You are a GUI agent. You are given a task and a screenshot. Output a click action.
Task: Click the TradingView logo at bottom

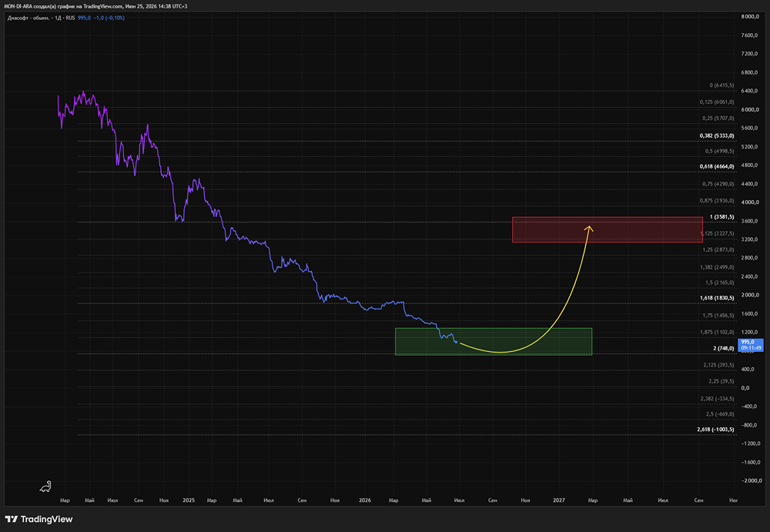[x=38, y=519]
